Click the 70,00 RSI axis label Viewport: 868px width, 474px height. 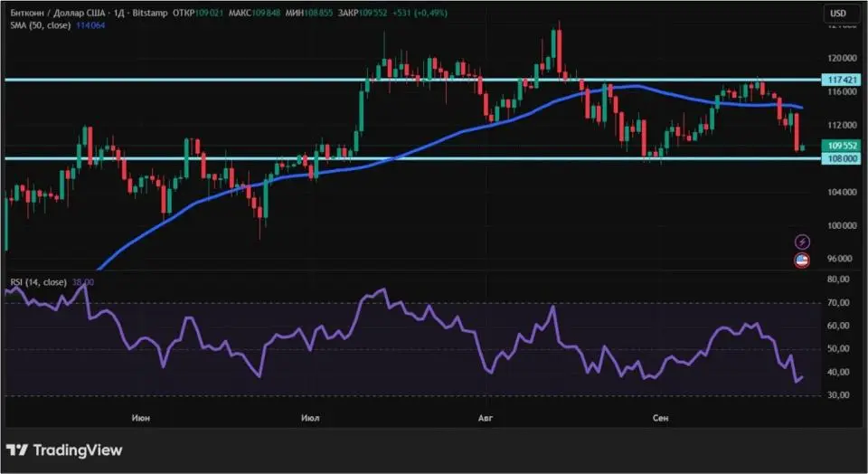(x=838, y=303)
